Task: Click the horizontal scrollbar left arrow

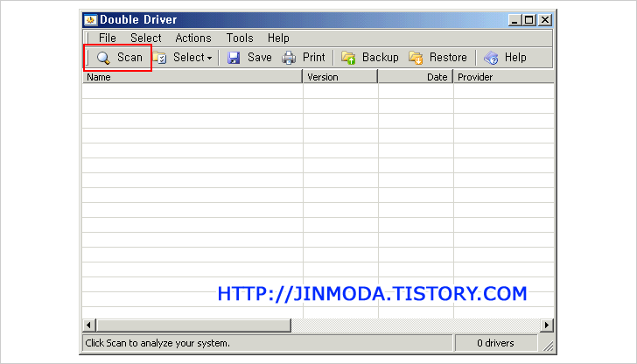Action: pos(89,325)
